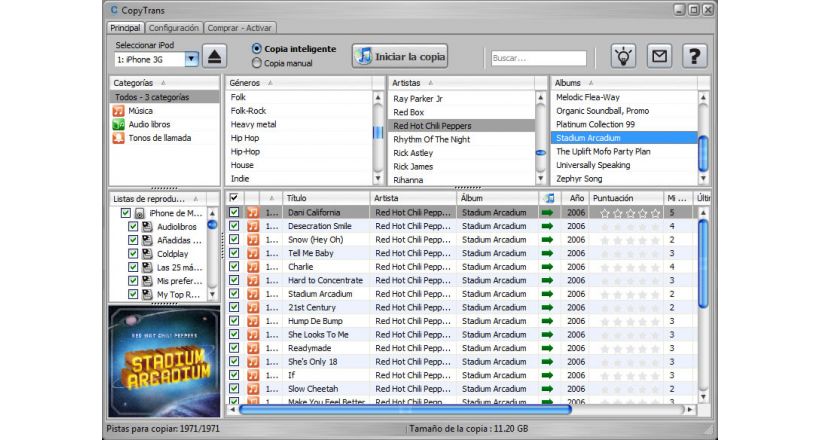The width and height of the screenshot is (820, 440).
Task: Click the Tonos de llamada category icon
Action: (x=119, y=138)
